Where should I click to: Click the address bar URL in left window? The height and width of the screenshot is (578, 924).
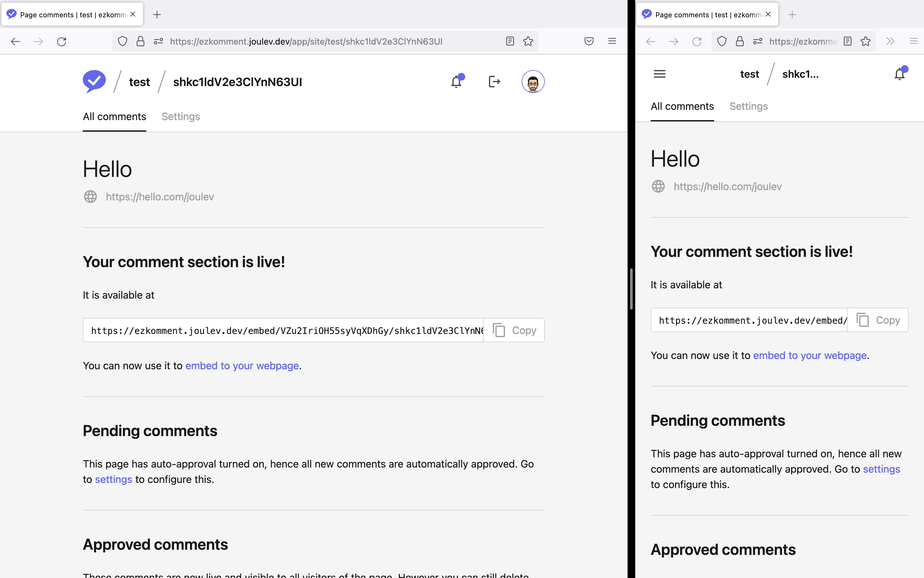pyautogui.click(x=306, y=41)
